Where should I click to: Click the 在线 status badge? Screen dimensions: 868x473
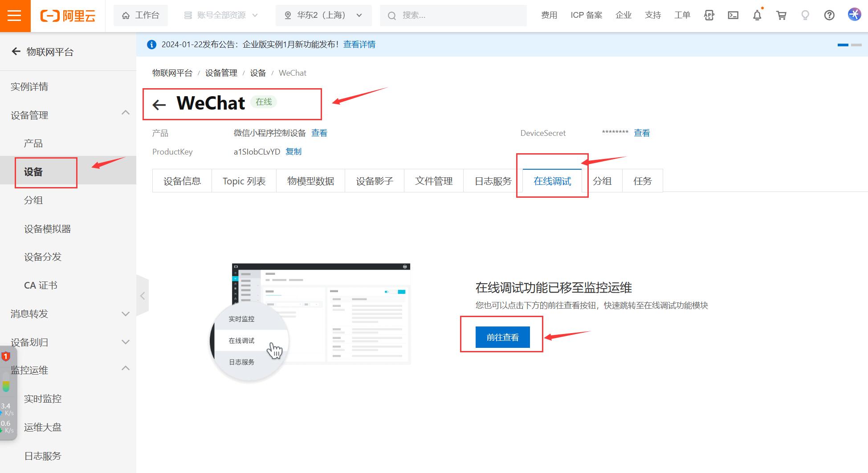coord(264,102)
